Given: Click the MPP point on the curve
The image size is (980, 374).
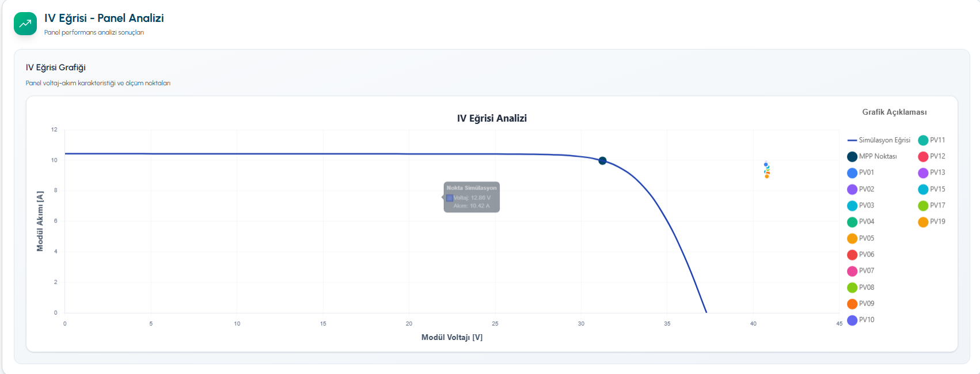Looking at the screenshot, I should click(x=602, y=161).
